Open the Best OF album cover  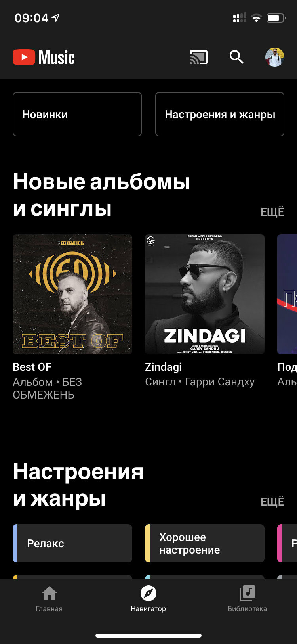coord(72,294)
